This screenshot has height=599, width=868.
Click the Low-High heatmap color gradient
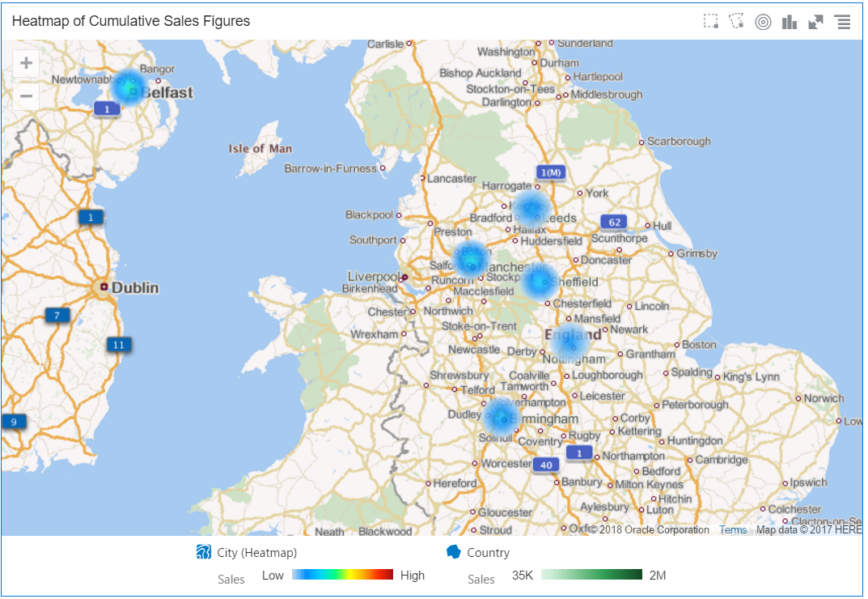coord(342,575)
